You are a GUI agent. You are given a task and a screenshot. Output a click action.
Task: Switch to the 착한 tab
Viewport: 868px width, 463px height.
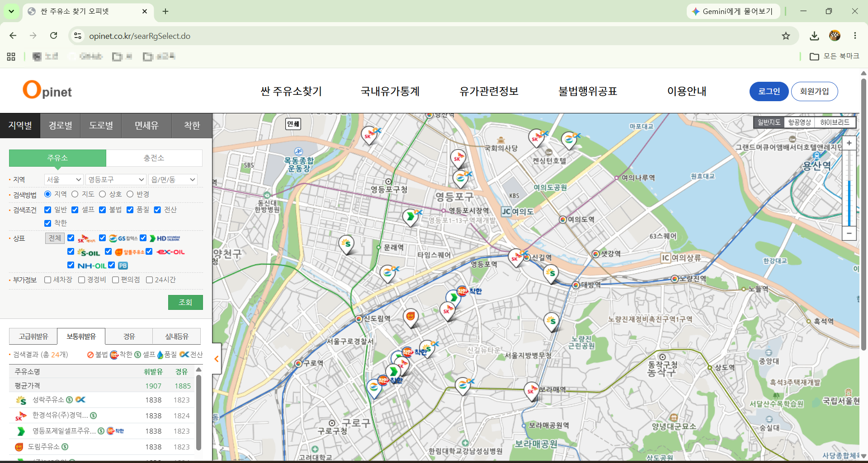pyautogui.click(x=192, y=126)
